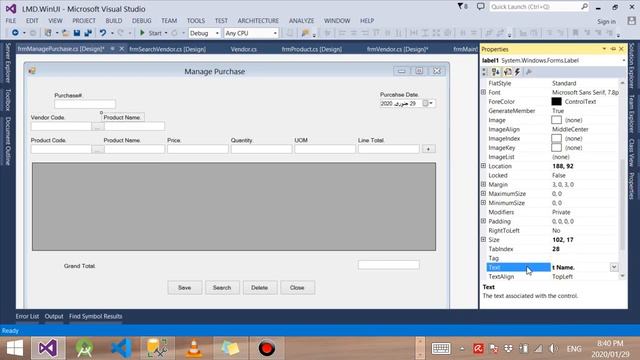Select the Save button on the form
The image size is (640, 360).
(x=184, y=287)
